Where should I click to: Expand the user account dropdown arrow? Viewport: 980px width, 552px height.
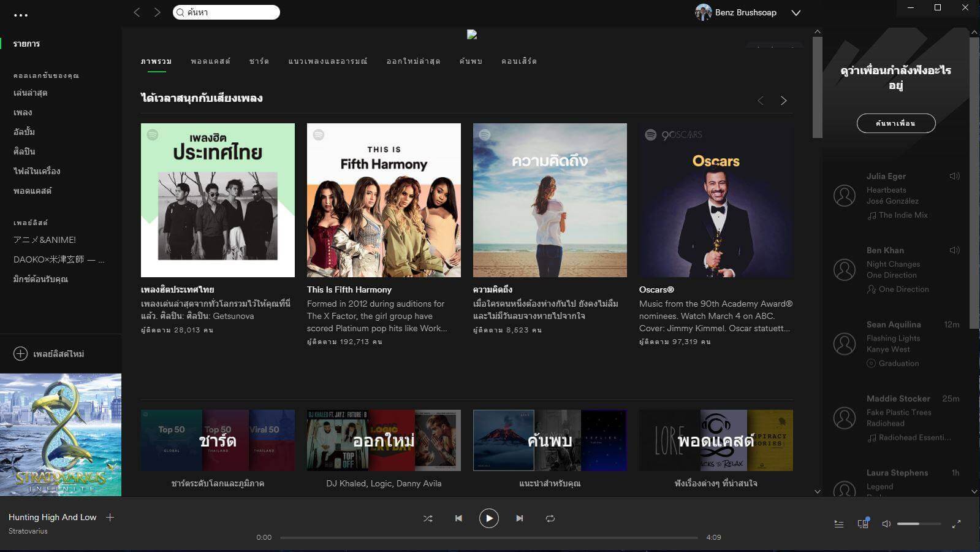coord(796,13)
